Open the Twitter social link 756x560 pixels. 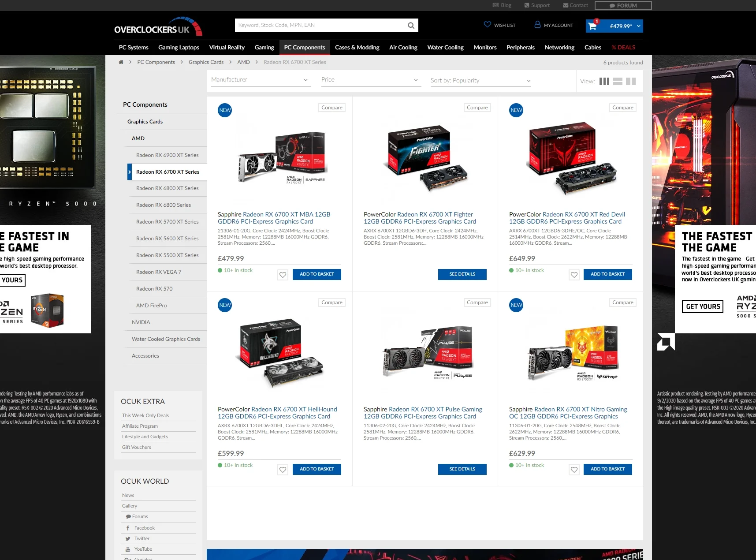pos(138,538)
